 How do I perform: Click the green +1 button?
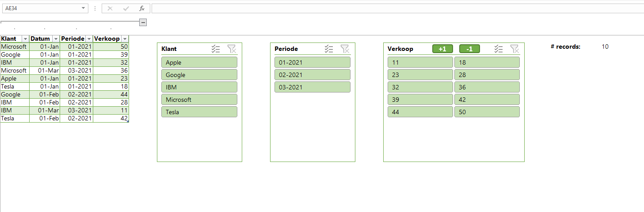[442, 49]
